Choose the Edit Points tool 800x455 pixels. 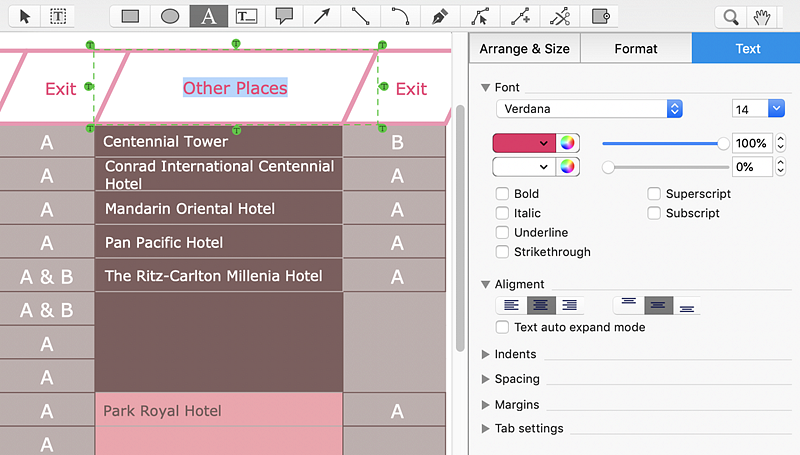click(x=480, y=17)
